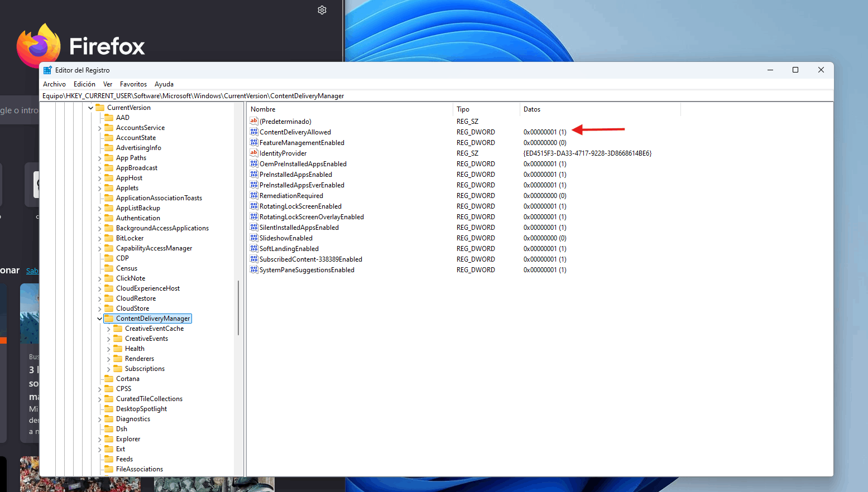This screenshot has width=868, height=492.
Task: Open the Ayuda menu
Action: click(x=164, y=84)
